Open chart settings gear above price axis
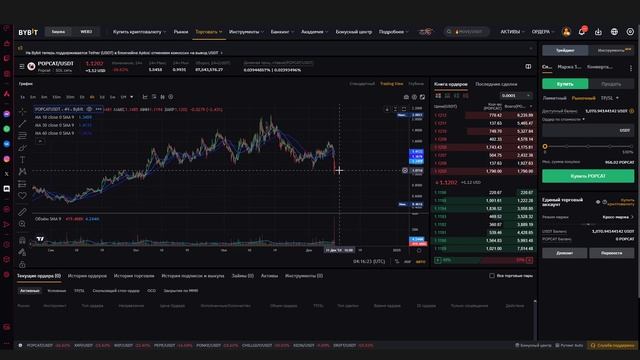 414,97
